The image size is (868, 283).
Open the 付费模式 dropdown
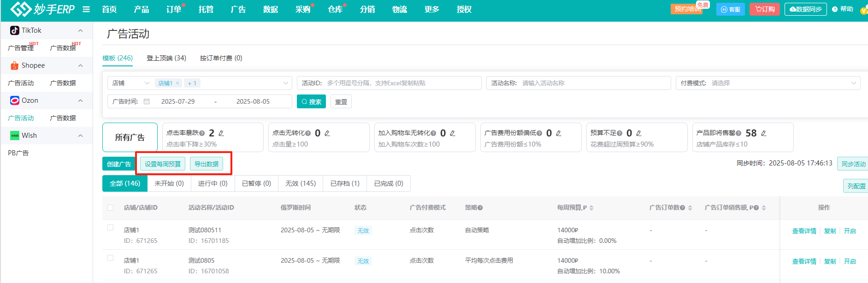[768, 83]
